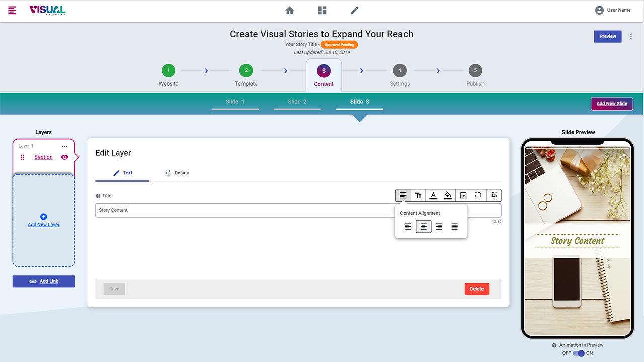
Task: Select justify alignment in Content Alignment
Action: 455,227
